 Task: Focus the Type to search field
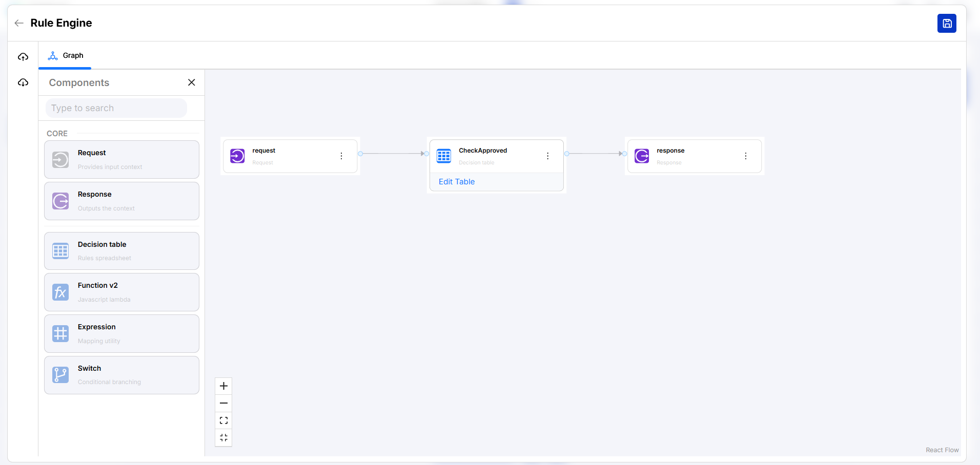116,108
